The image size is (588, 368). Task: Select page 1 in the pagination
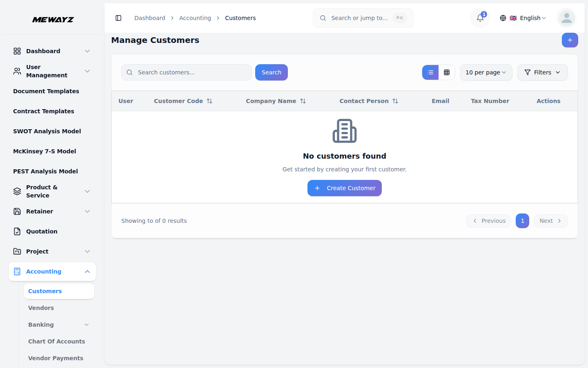pyautogui.click(x=522, y=221)
